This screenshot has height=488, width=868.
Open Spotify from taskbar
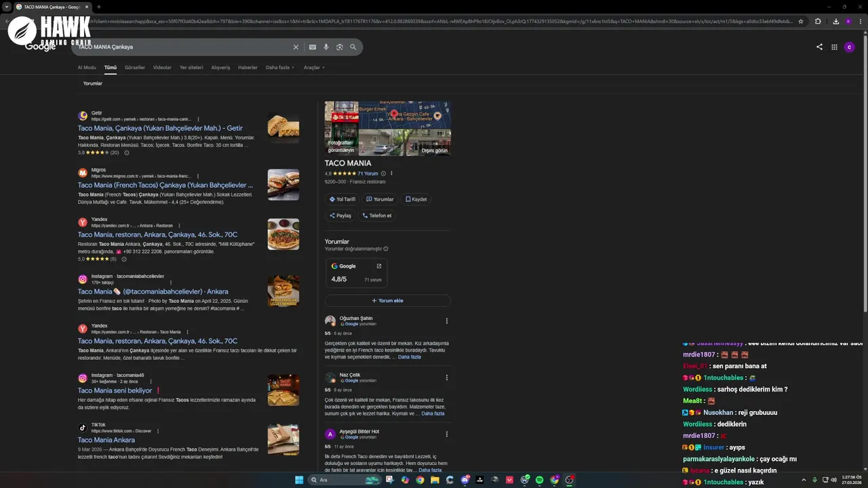[x=540, y=480]
